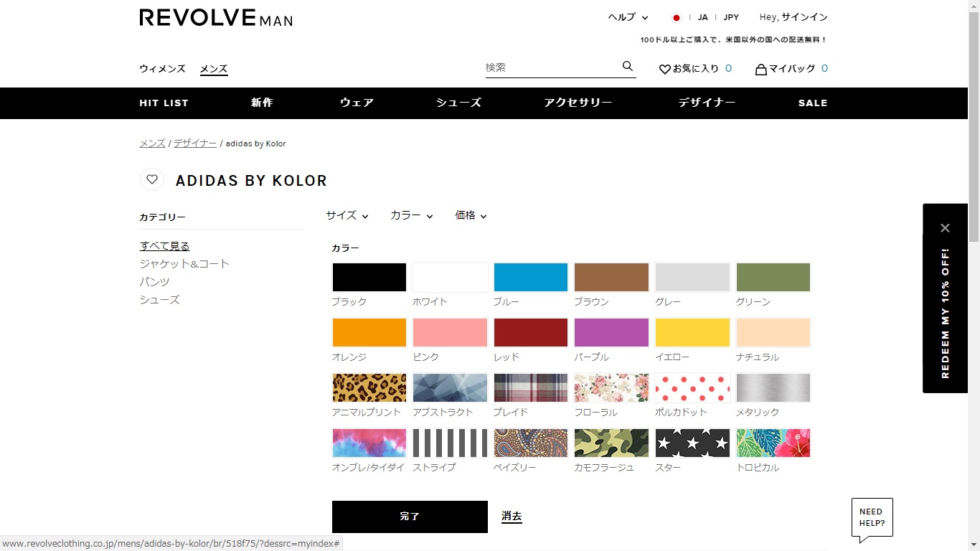The width and height of the screenshot is (980, 551).
Task: Open the SALE navigation menu item
Action: coord(812,103)
